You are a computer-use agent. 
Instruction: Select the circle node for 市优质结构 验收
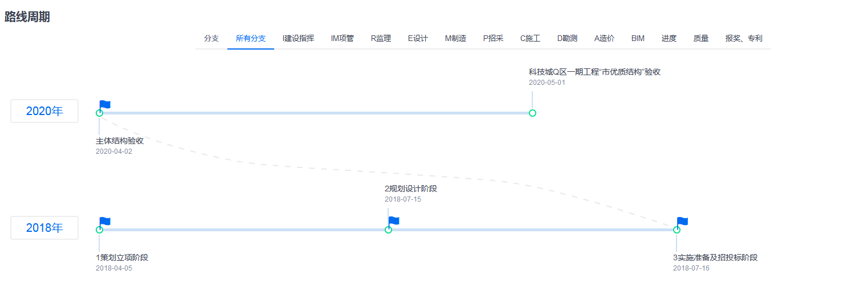[532, 113]
